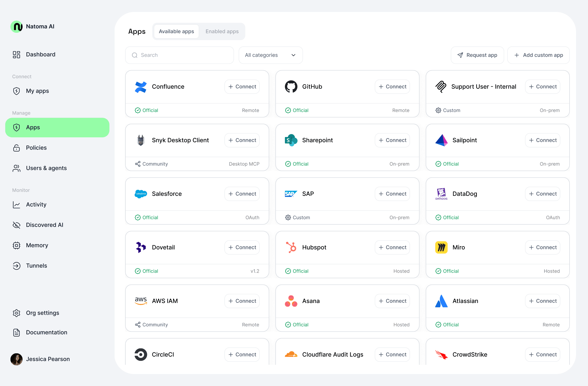Connect the Salesforce app
The image size is (588, 386).
pyautogui.click(x=242, y=194)
